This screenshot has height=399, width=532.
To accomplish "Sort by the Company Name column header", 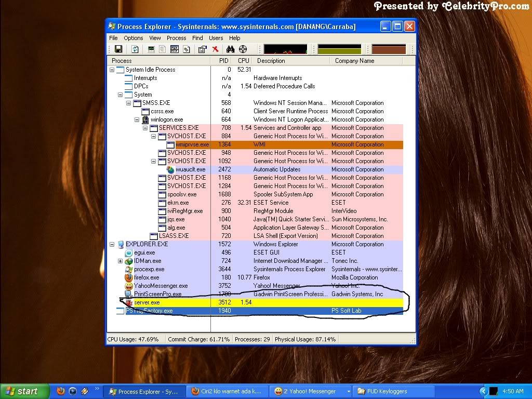I will [x=366, y=61].
